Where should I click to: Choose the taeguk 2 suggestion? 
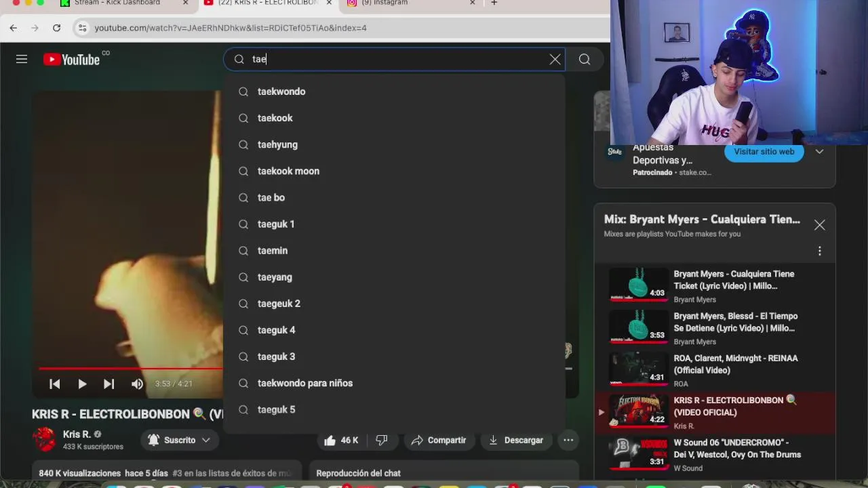(394, 303)
